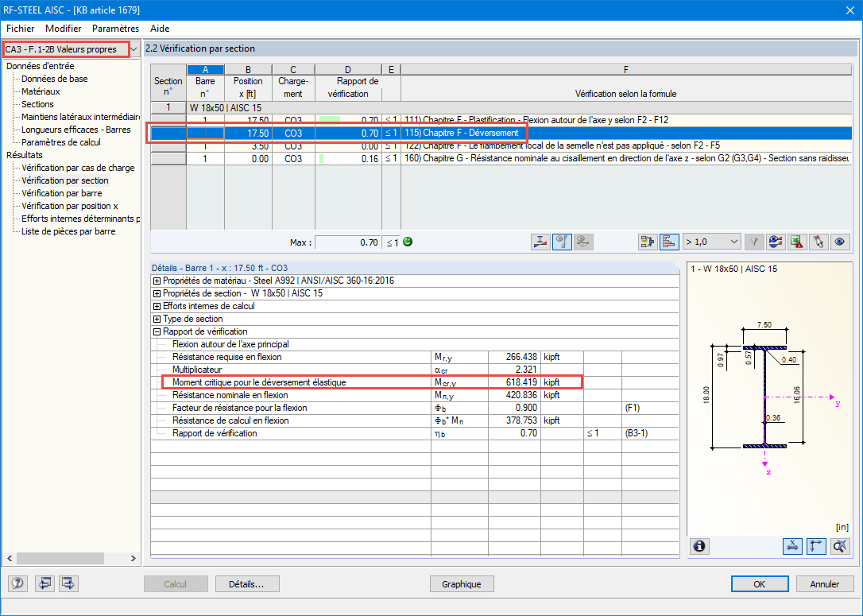
Task: Click the green smiley status icon
Action: 408,242
